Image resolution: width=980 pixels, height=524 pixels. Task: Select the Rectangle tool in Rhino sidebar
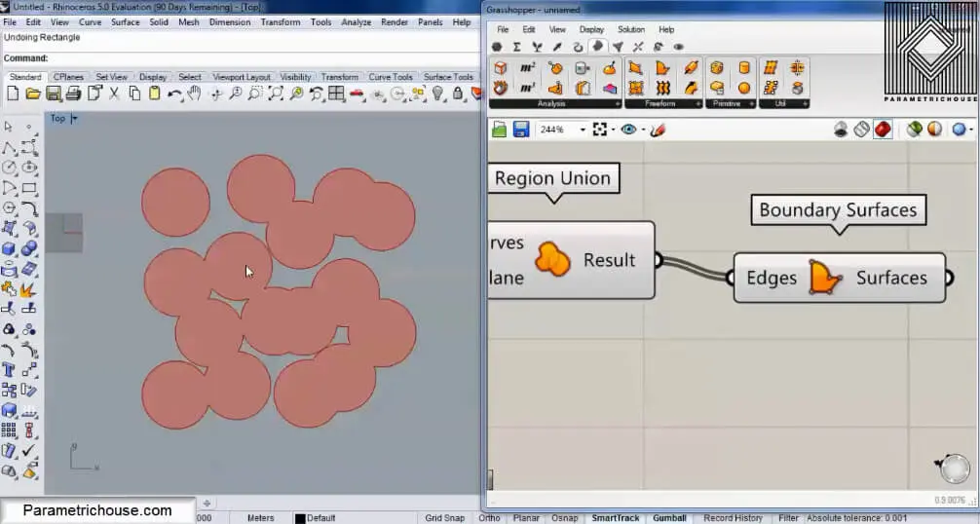coord(29,188)
